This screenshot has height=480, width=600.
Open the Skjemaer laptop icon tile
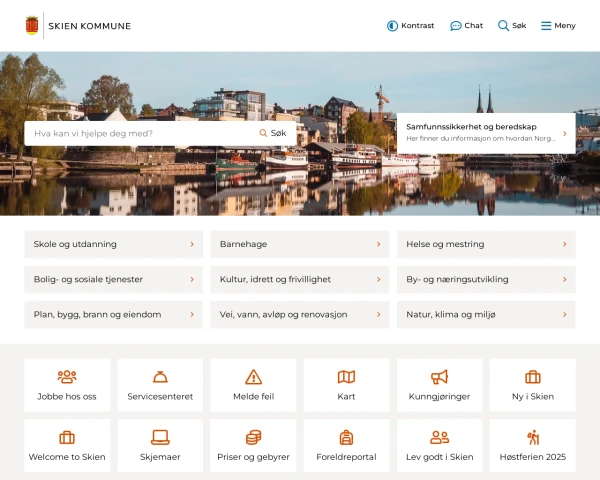[160, 437]
